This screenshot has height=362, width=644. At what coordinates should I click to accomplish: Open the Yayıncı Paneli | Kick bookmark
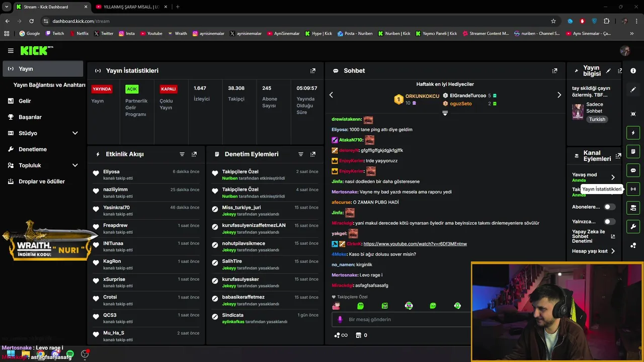point(435,34)
